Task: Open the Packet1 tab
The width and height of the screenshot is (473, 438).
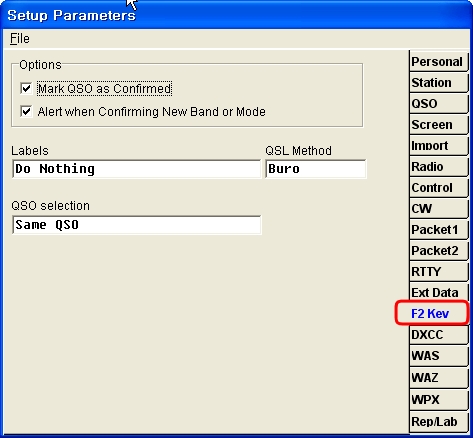Action: pos(439,229)
